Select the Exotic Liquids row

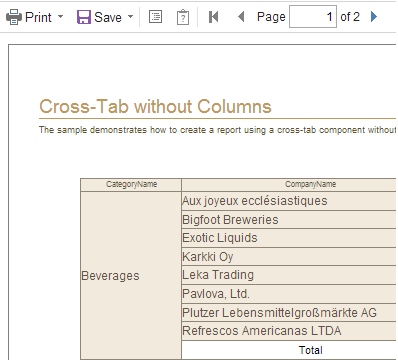pos(289,238)
